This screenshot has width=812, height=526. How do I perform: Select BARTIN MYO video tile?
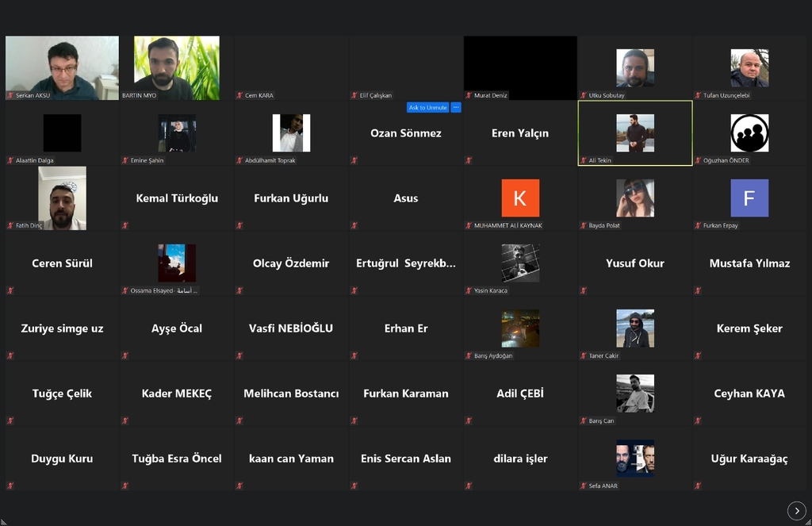[176, 67]
